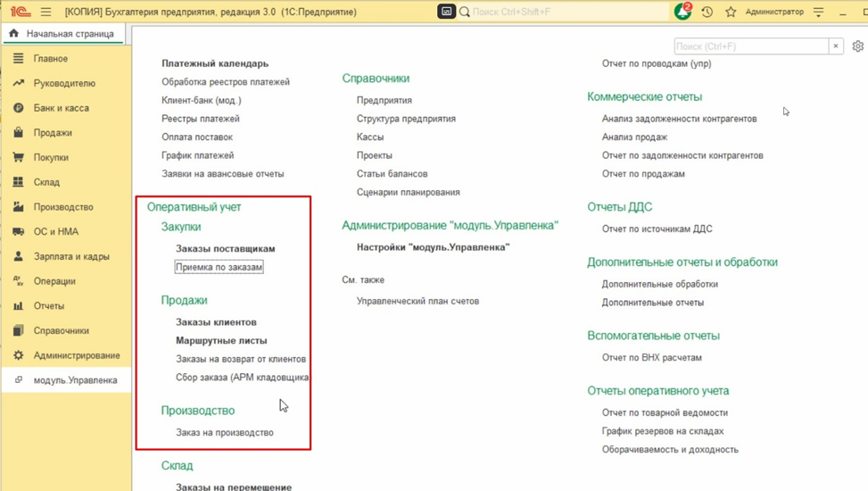Open Сбор заказа (АРМ кладовщика)
Screen dimensions: 868x491
tap(243, 378)
